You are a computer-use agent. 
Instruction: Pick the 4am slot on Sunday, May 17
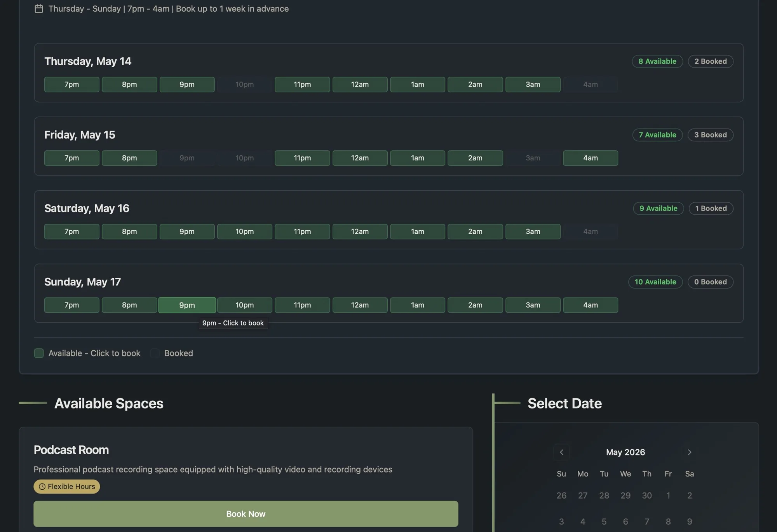tap(591, 305)
